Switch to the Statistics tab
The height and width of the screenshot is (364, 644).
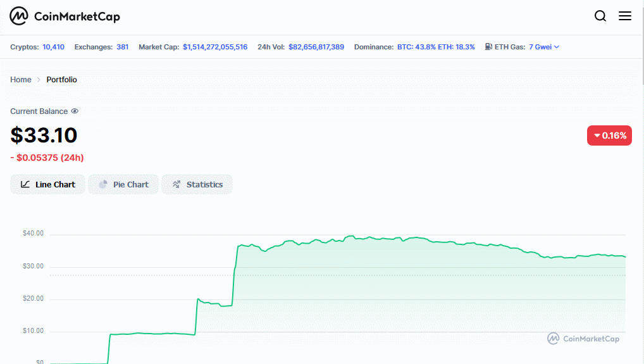pyautogui.click(x=197, y=184)
